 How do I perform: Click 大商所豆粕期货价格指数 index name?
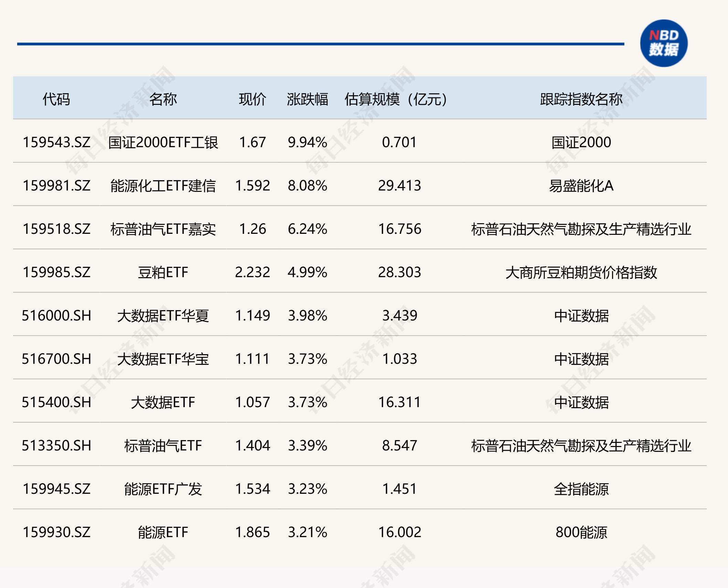coord(581,272)
